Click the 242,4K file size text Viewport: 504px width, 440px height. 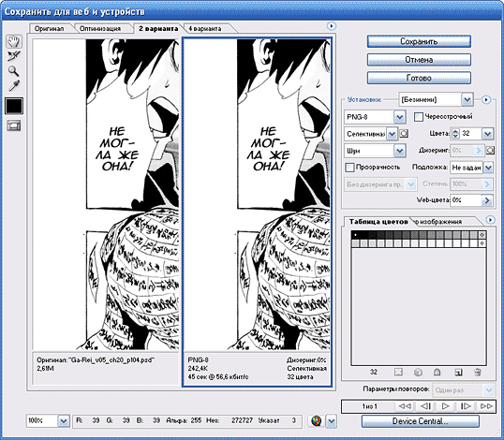[198, 369]
